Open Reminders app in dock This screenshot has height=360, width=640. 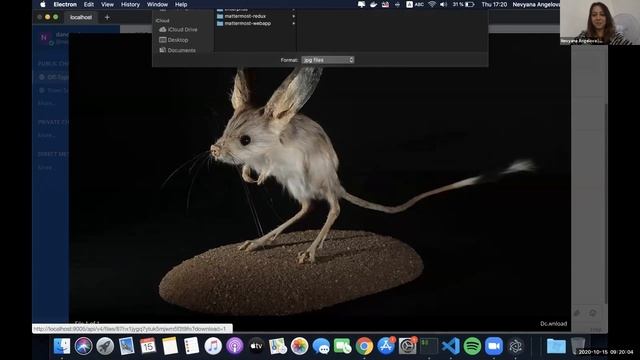(x=191, y=346)
